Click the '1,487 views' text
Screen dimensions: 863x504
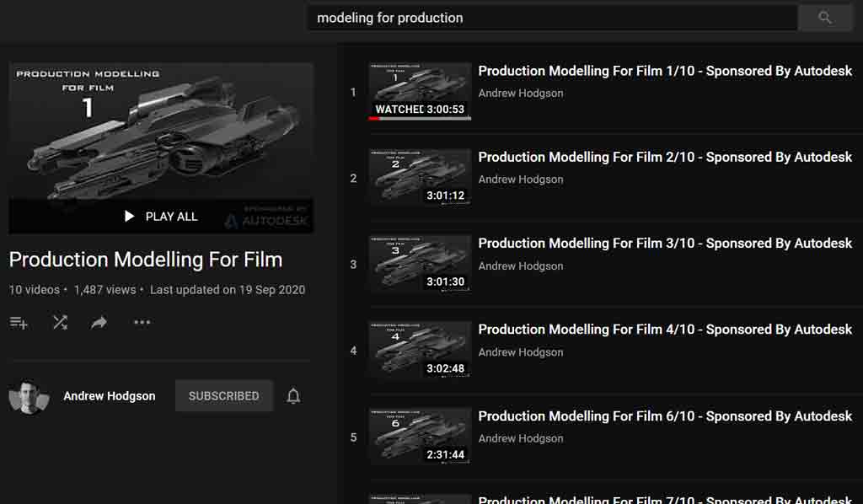(105, 290)
